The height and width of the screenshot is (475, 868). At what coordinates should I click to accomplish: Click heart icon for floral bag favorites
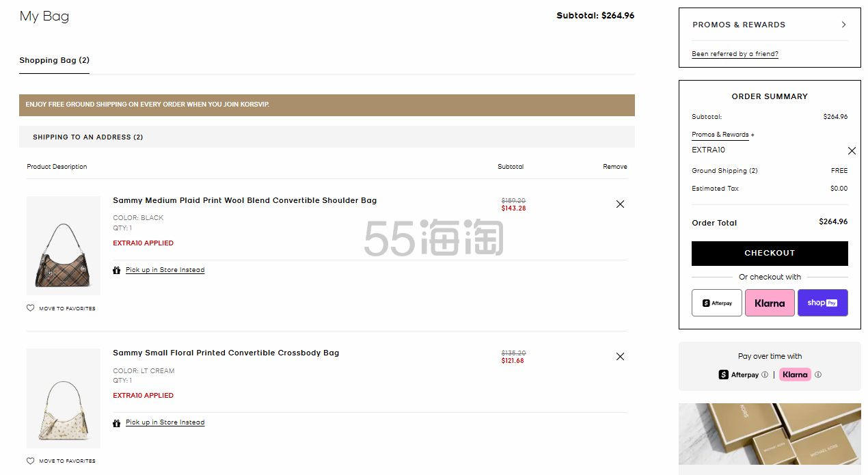click(x=30, y=461)
